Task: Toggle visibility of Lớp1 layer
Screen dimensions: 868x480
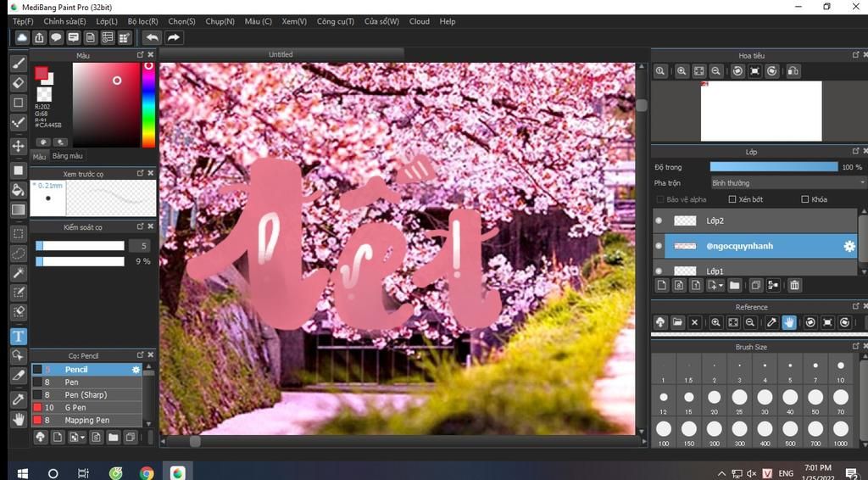Action: click(659, 271)
